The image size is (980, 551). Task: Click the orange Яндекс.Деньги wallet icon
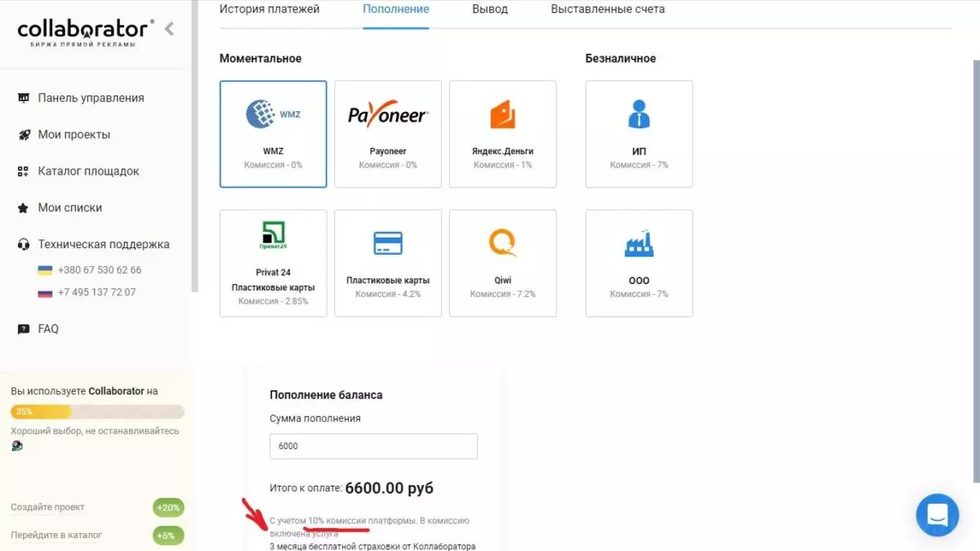pyautogui.click(x=502, y=114)
